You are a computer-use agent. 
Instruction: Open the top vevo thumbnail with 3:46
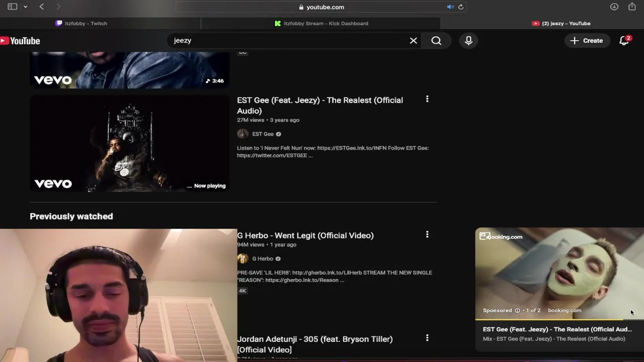130,69
